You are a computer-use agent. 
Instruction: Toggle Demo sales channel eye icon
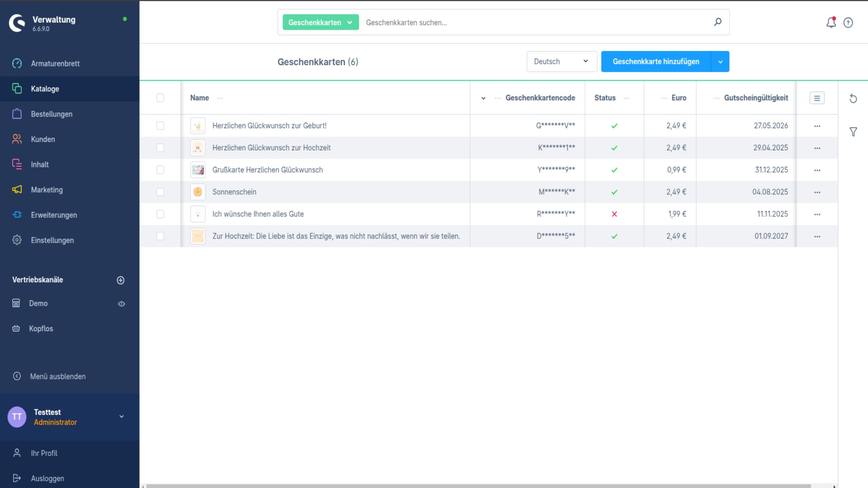pyautogui.click(x=122, y=304)
